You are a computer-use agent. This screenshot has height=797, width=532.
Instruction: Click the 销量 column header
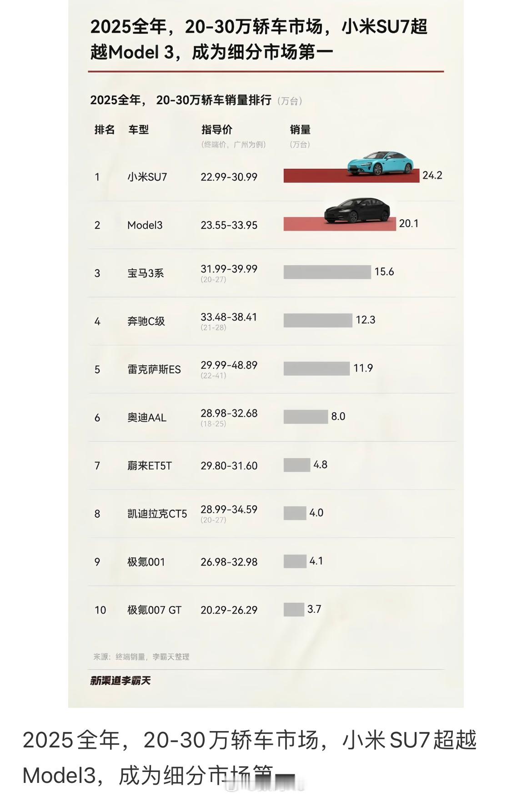pos(300,130)
